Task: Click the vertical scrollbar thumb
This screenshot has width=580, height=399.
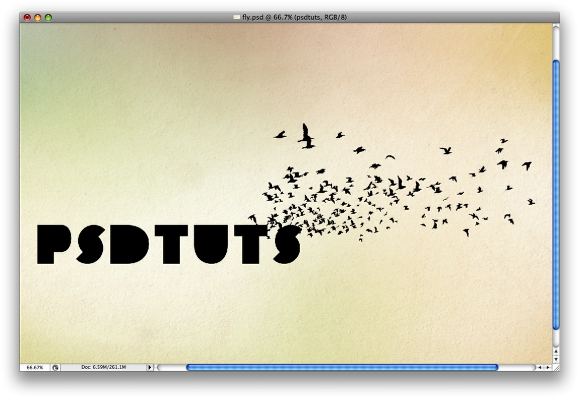Action: tap(556, 195)
